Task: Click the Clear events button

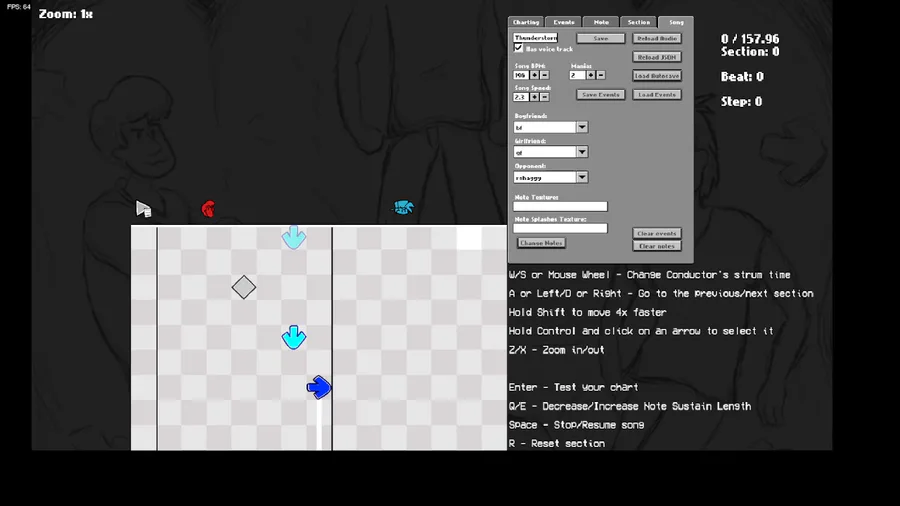Action: point(657,233)
